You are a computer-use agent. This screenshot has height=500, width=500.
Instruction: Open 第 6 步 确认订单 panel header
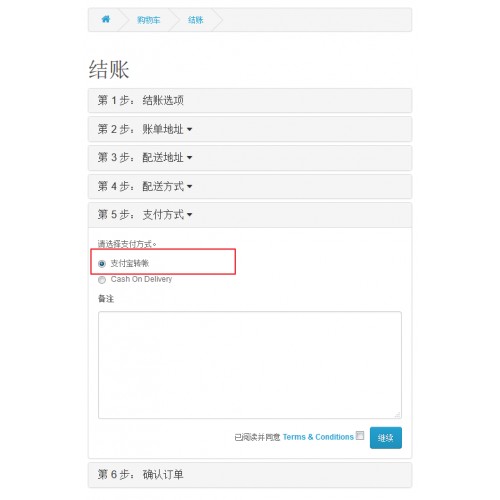[250, 475]
